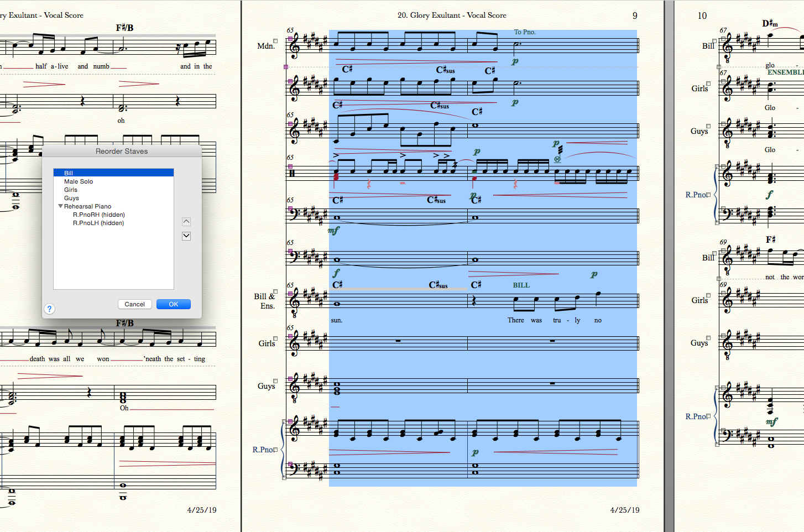
Task: Click the percussion clef on the drum staff
Action: click(x=292, y=173)
